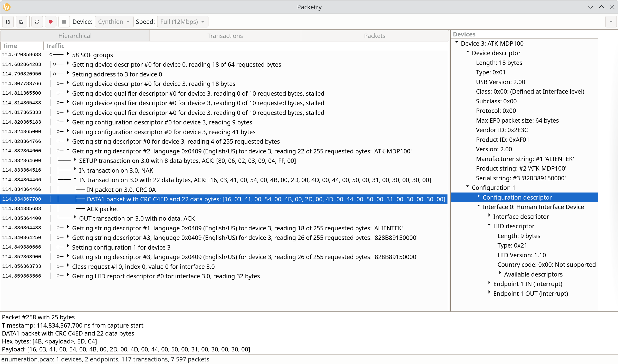The width and height of the screenshot is (618, 364).
Task: Click the Traffic column header
Action: tap(245, 46)
